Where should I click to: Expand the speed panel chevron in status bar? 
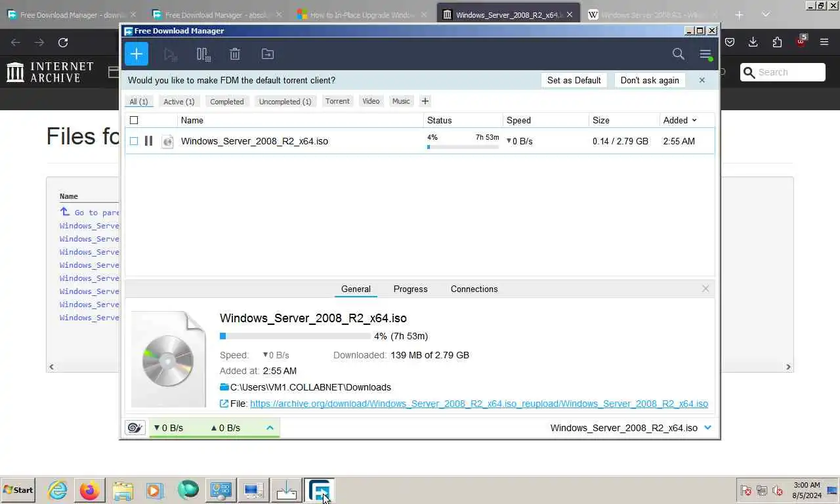click(x=270, y=428)
